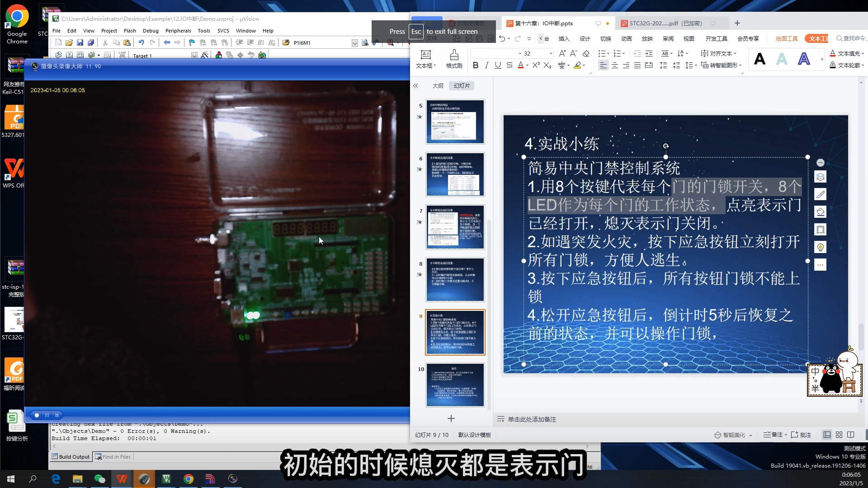Add new slide plus button
The height and width of the screenshot is (488, 868).
451,418
